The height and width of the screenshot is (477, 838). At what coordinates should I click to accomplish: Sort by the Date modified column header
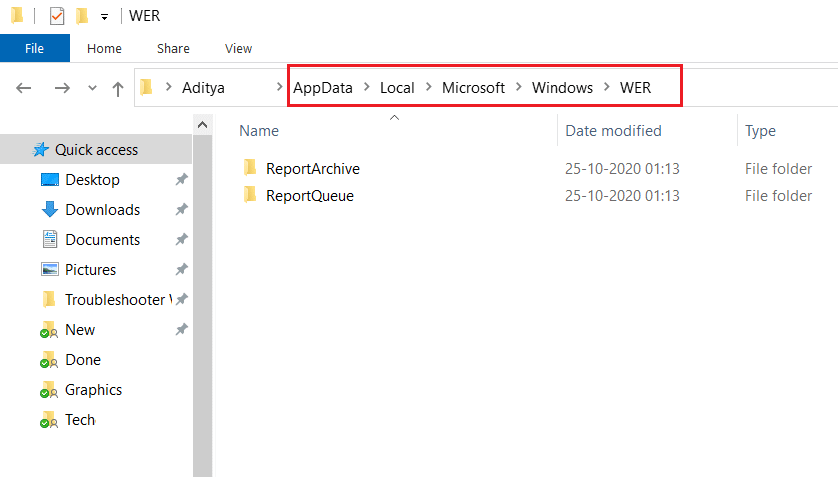coord(613,131)
